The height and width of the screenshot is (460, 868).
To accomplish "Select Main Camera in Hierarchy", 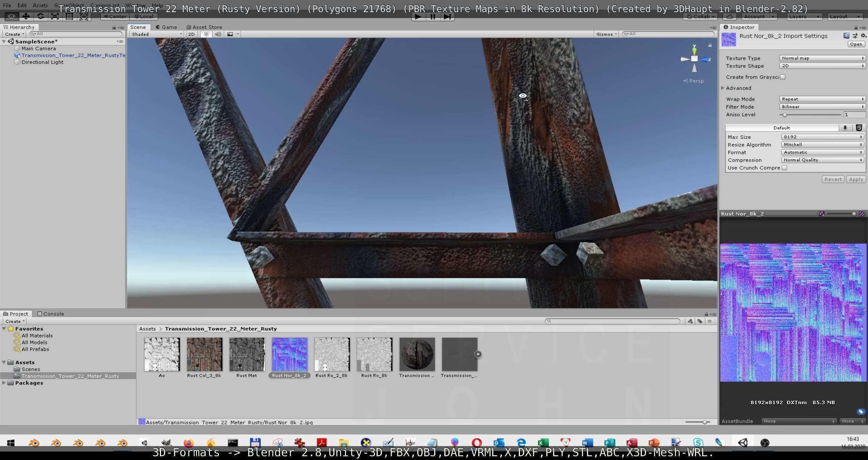I will point(38,49).
